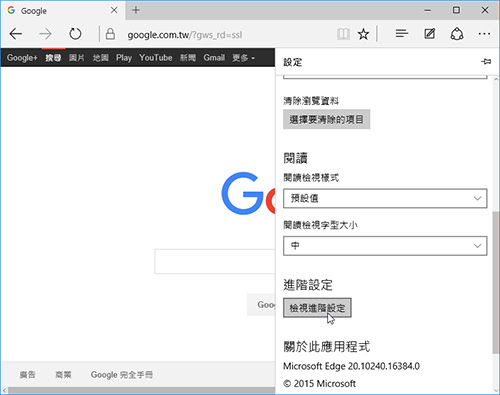The height and width of the screenshot is (395, 500).
Task: Minimize the Edge window
Action: 428,10
